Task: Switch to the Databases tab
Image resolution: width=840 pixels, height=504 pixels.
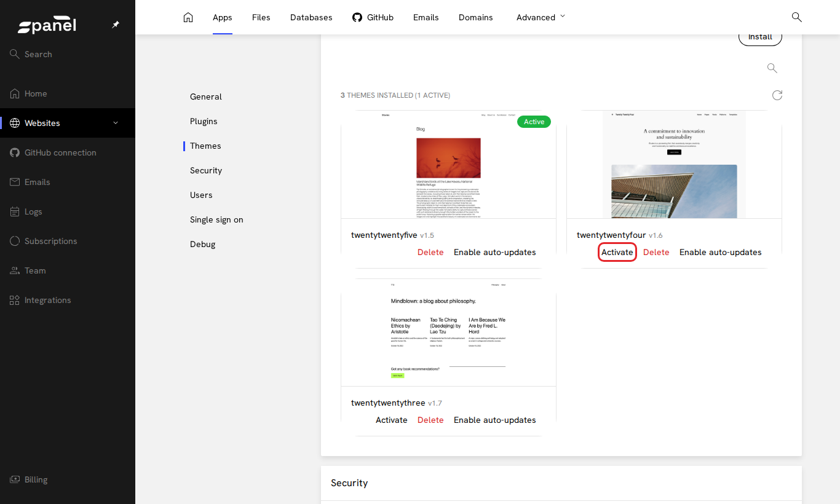Action: pyautogui.click(x=311, y=17)
